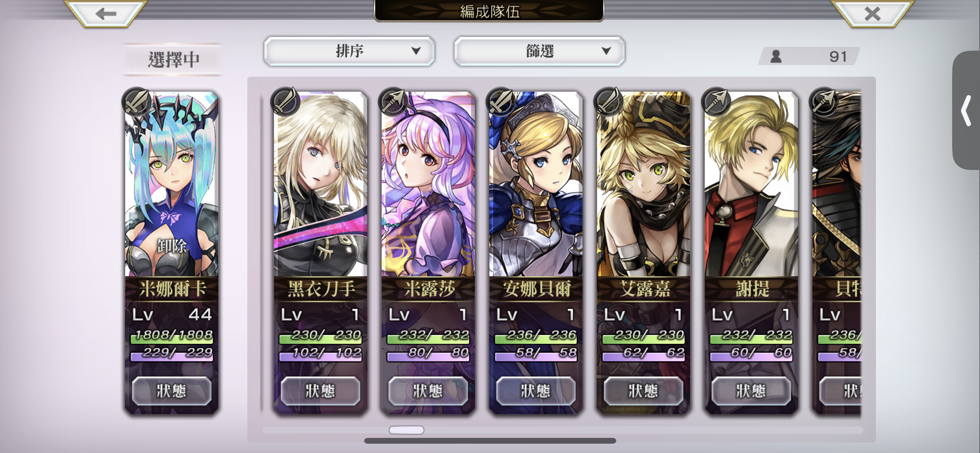Select the 艾露嘉 character portrait

coord(643,184)
